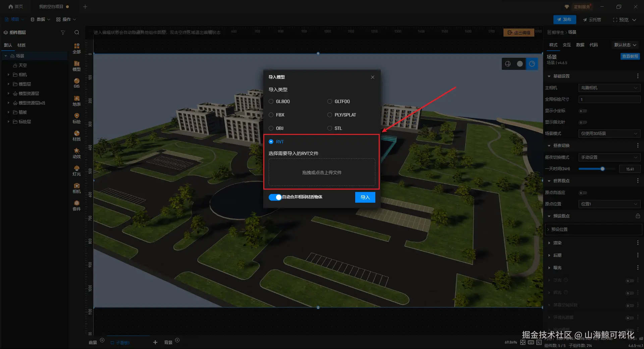
Task: Open the 相机 component category
Action: (76, 188)
